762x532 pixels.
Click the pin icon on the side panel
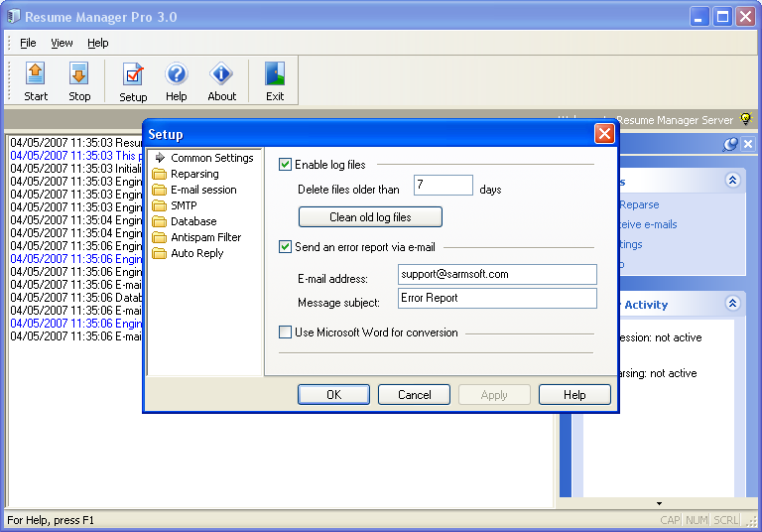730,144
